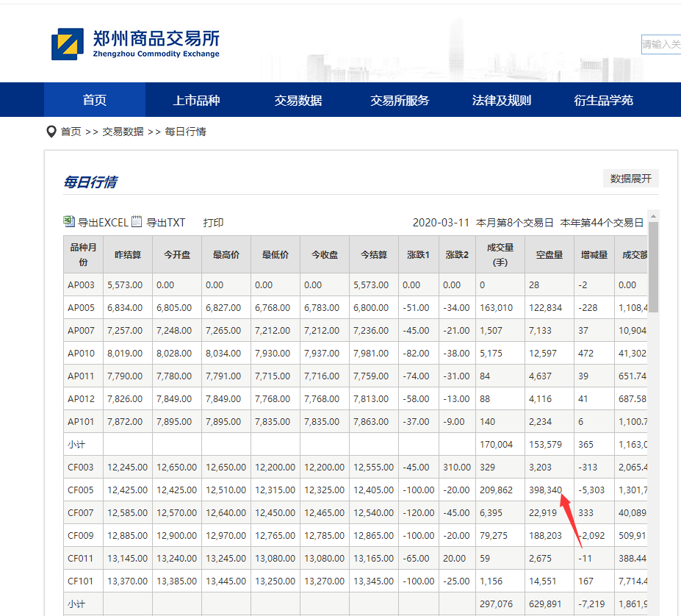This screenshot has width=681, height=616.
Task: Click 首页 in the breadcrumb
Action: (x=71, y=132)
